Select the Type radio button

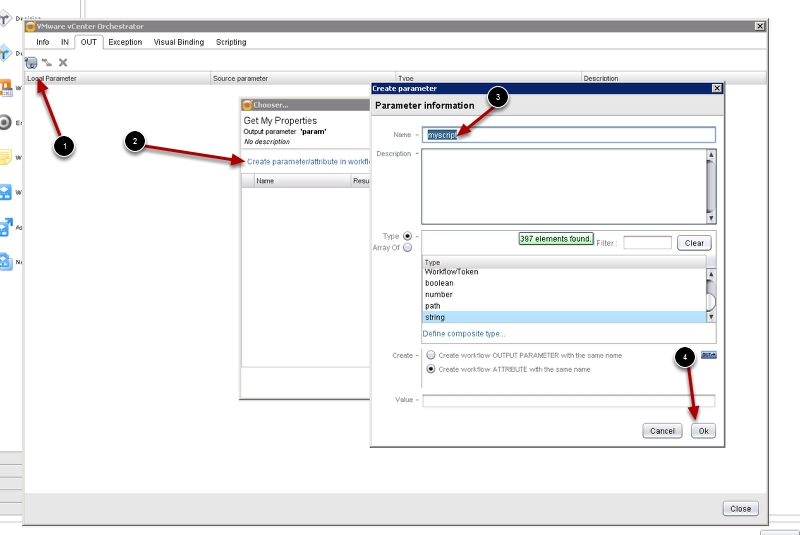pos(407,236)
